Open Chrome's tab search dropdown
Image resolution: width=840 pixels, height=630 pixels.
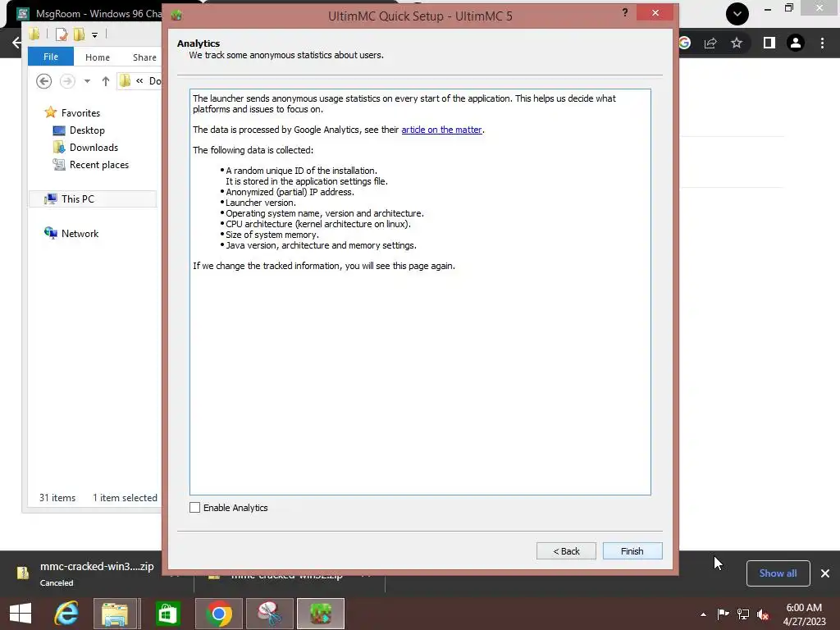(737, 14)
